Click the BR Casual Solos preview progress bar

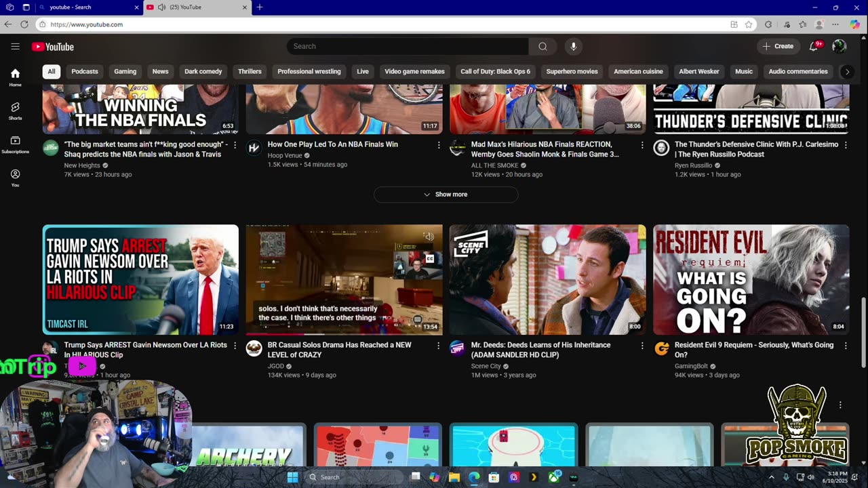344,333
